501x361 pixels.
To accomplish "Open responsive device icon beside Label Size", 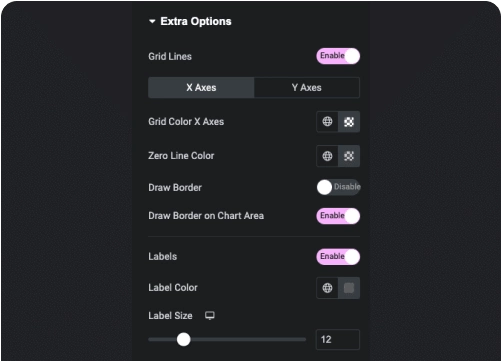I will (x=210, y=315).
